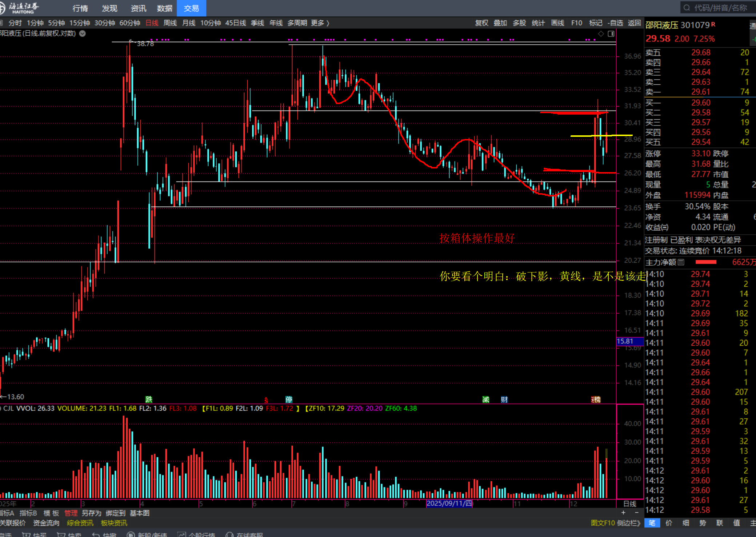Open the 资讯 top menu
Screen dimensions: 756x537
pos(138,8)
